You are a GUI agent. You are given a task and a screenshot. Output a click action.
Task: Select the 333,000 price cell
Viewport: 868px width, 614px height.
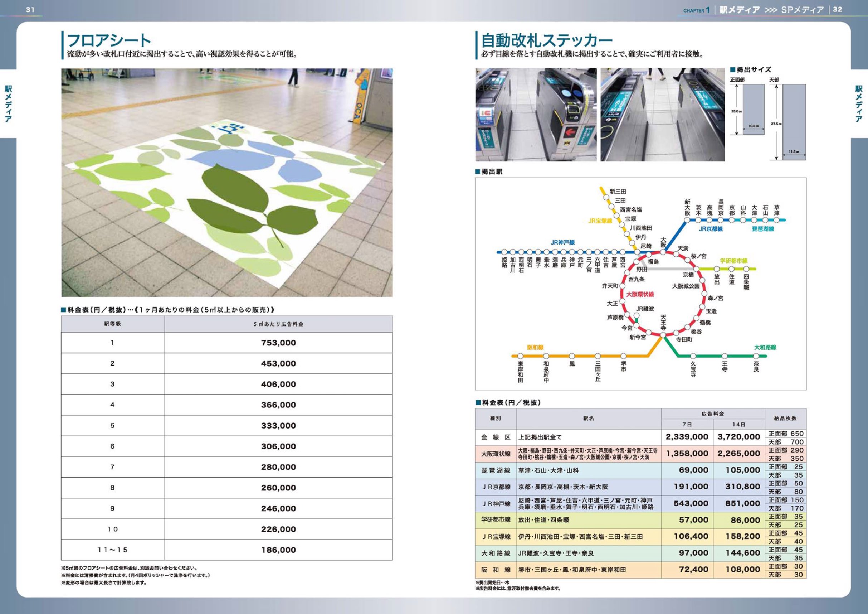pyautogui.click(x=278, y=426)
